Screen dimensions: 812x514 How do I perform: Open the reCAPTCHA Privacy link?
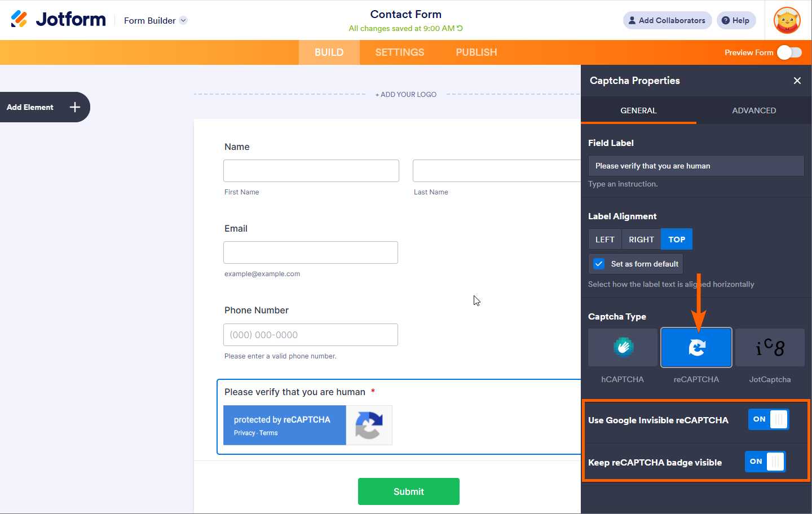coord(245,433)
